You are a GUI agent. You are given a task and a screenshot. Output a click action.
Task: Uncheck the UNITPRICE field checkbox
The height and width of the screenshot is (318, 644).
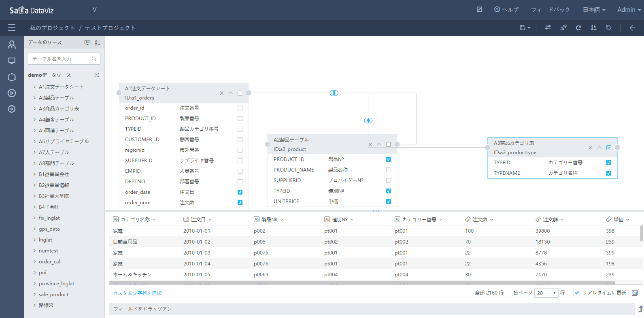tap(389, 201)
